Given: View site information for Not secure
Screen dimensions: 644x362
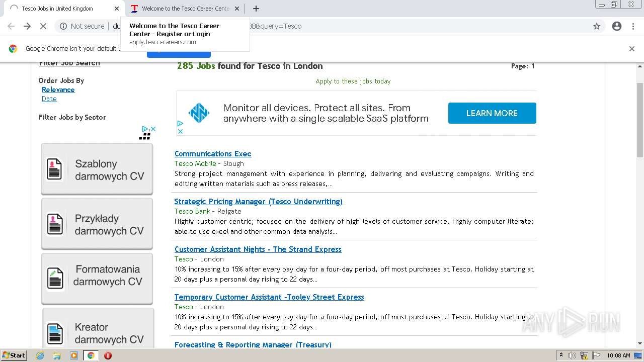Looking at the screenshot, I should tap(82, 26).
